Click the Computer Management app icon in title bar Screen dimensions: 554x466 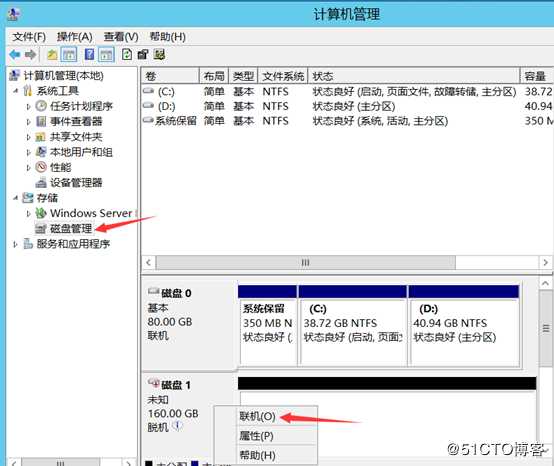[x=14, y=14]
